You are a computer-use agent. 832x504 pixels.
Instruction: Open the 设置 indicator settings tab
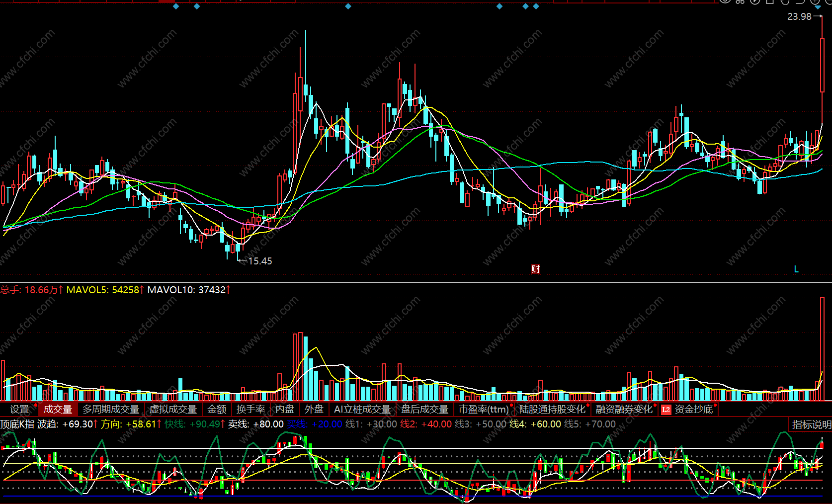(x=20, y=409)
